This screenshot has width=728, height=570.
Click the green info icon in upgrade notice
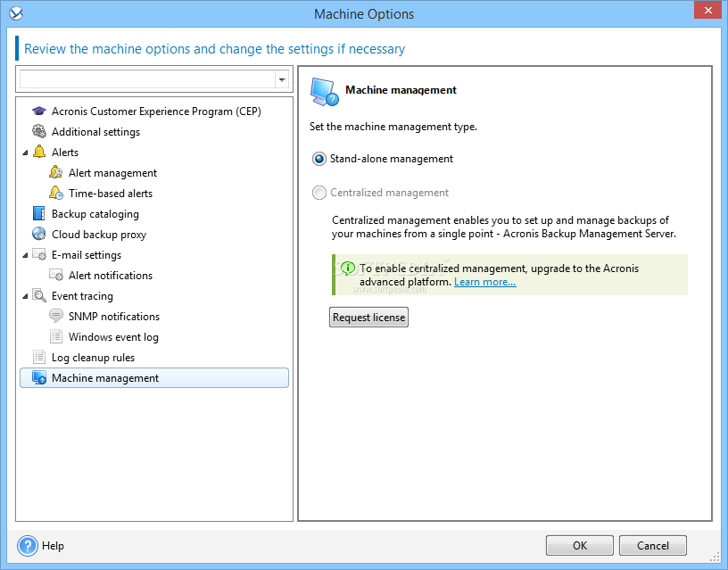point(348,268)
